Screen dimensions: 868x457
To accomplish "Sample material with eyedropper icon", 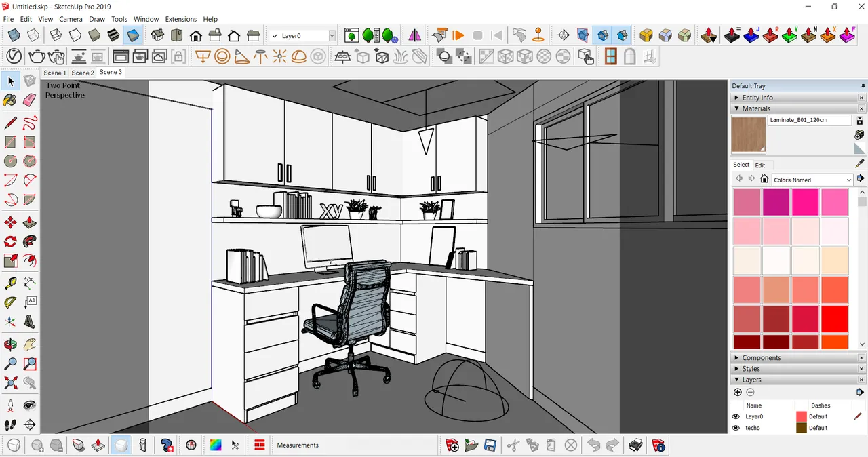I will pyautogui.click(x=860, y=163).
